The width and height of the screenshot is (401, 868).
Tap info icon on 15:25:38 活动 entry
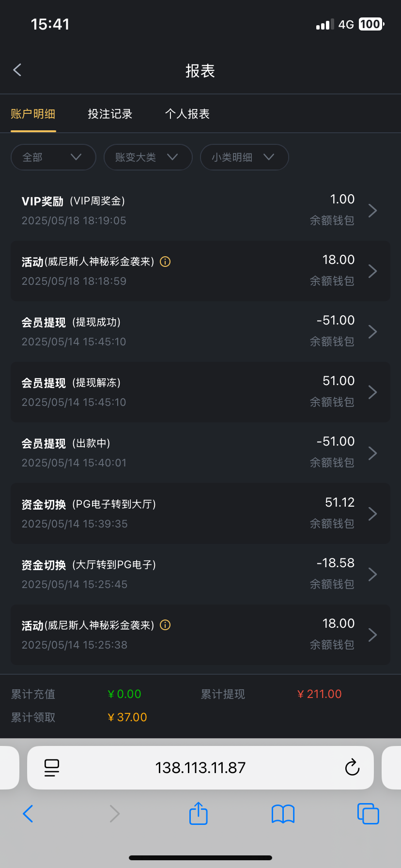165,625
